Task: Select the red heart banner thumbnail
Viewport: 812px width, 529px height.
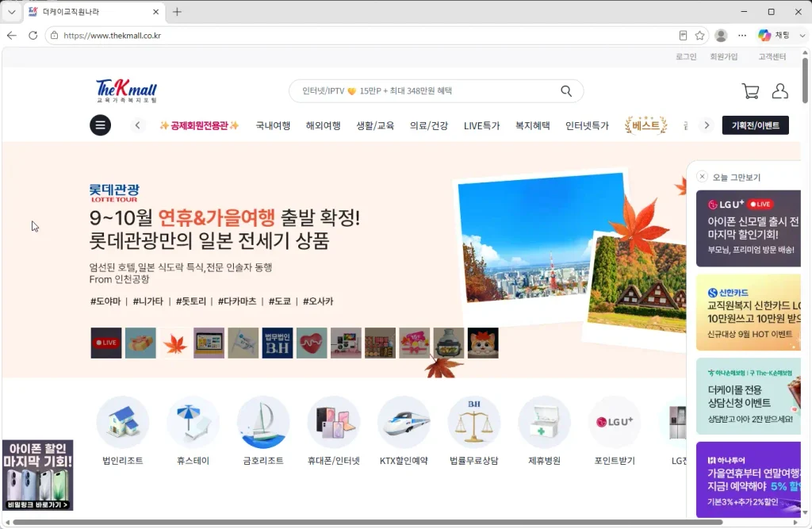Action: click(x=312, y=343)
